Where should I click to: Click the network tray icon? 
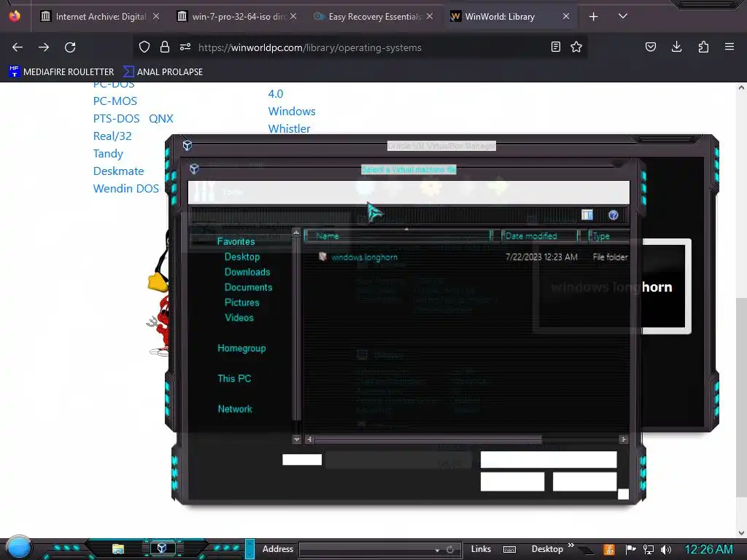649,550
